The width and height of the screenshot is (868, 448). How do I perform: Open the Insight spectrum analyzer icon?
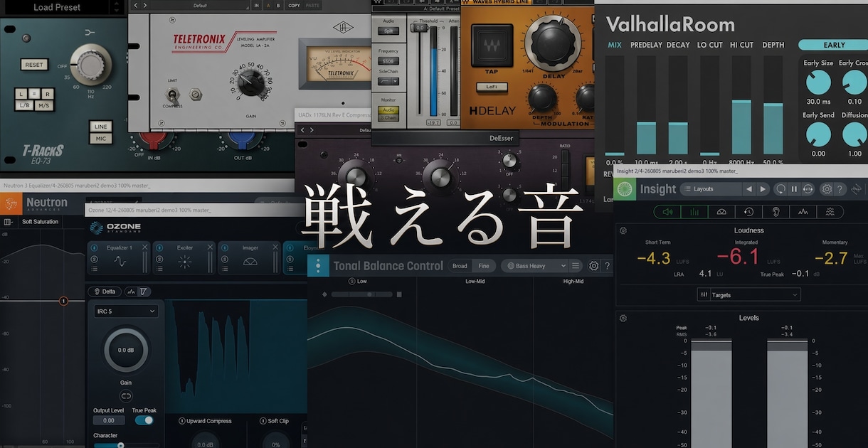[803, 211]
